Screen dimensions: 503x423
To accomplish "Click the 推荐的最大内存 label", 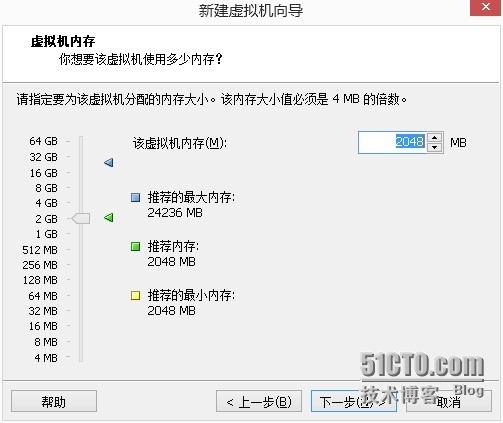I will [x=191, y=197].
